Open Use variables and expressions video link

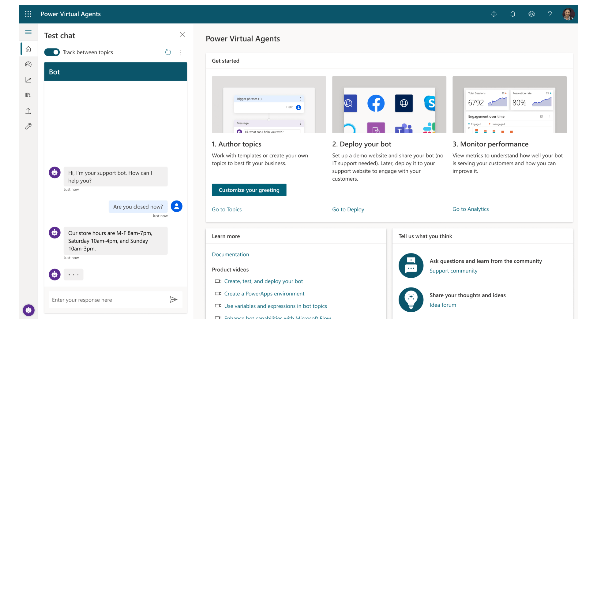pyautogui.click(x=276, y=306)
